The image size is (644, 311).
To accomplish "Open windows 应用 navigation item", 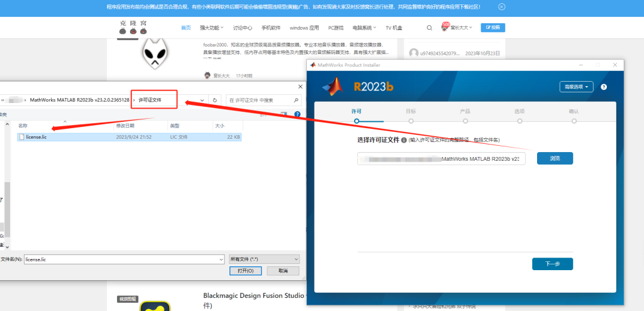I will [x=304, y=28].
